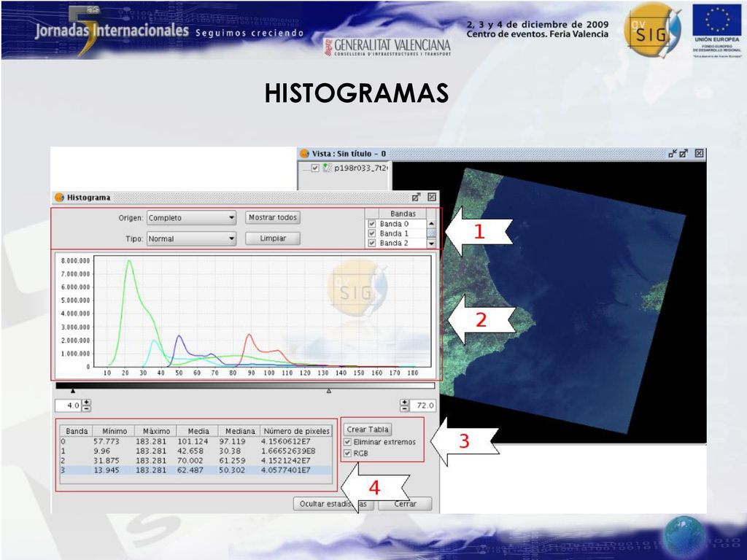Open the Origen combo box showing Completo
The width and height of the screenshot is (747, 560).
[x=192, y=217]
